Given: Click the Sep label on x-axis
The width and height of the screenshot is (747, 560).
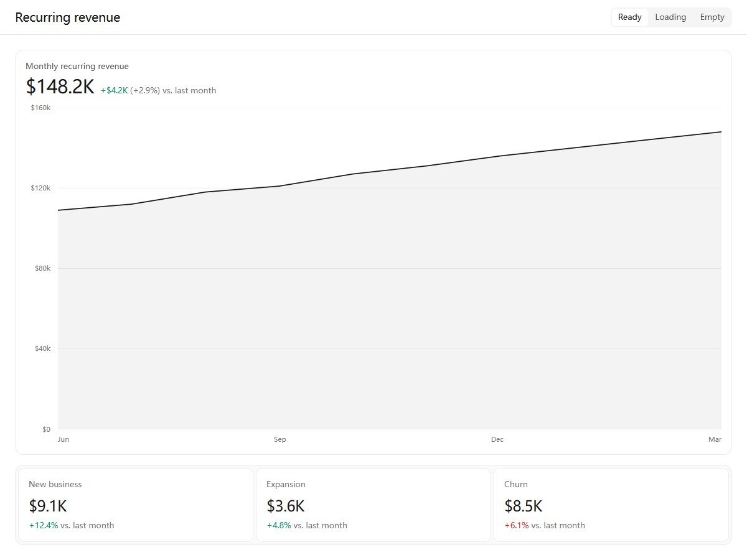Looking at the screenshot, I should point(280,439).
